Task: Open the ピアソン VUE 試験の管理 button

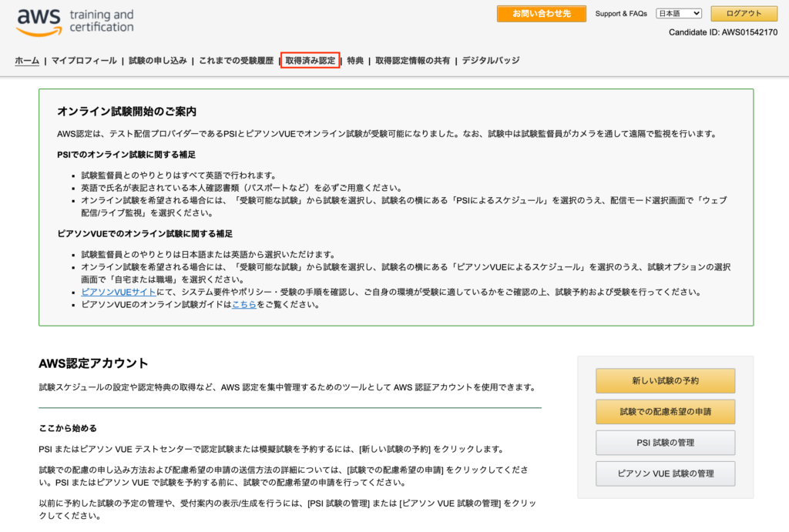Action: 665,473
